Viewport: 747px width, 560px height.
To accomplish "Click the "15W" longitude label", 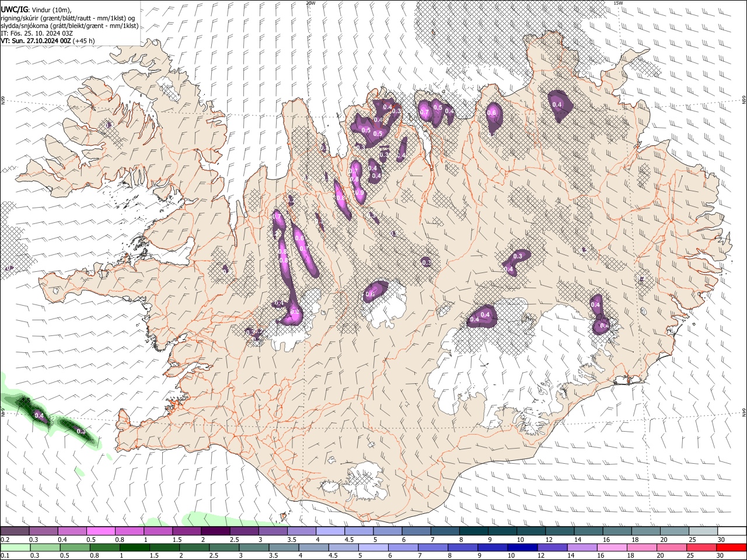I will 618,3.
